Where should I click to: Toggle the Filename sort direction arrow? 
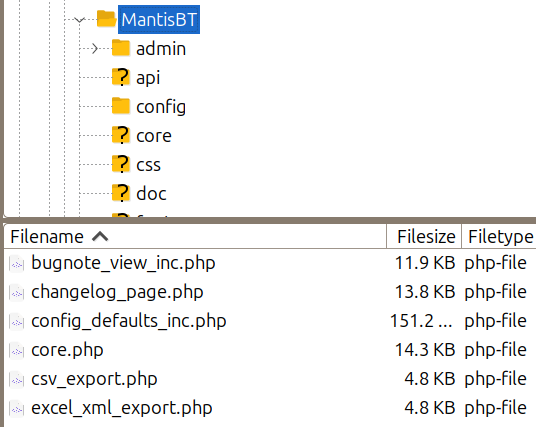click(x=100, y=236)
